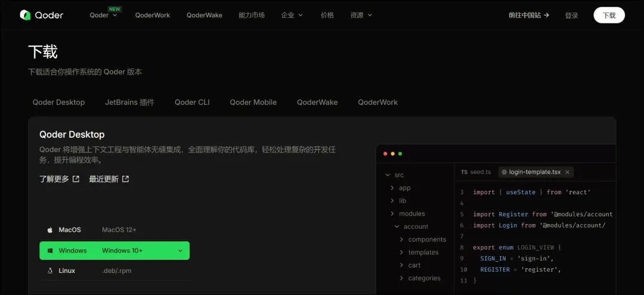The height and width of the screenshot is (295, 644).
Task: Click the red window dot in code preview
Action: (385, 154)
